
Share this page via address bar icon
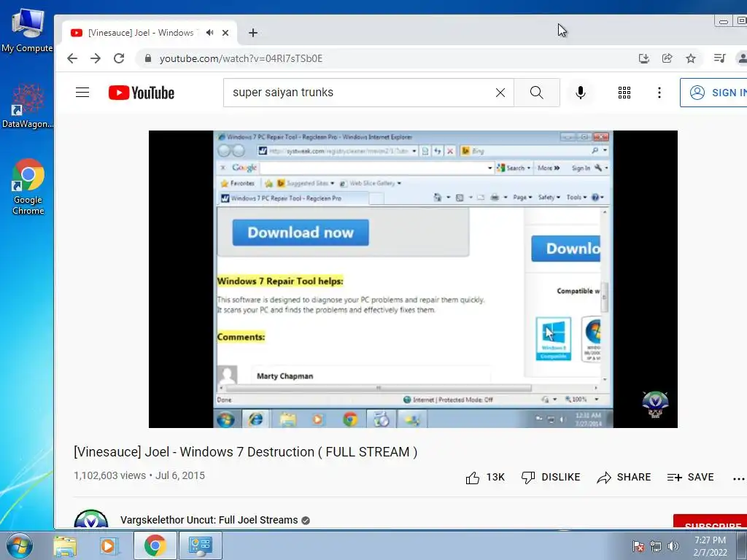coord(667,58)
